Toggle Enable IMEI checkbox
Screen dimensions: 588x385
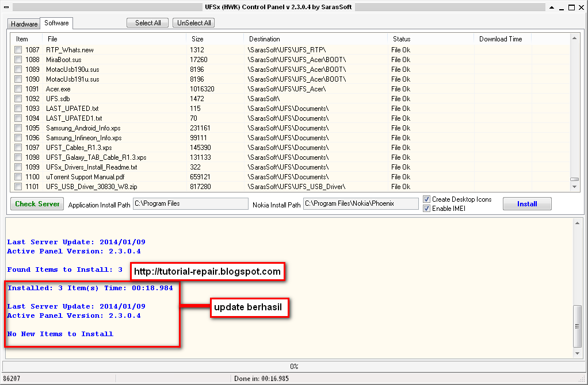[426, 209]
